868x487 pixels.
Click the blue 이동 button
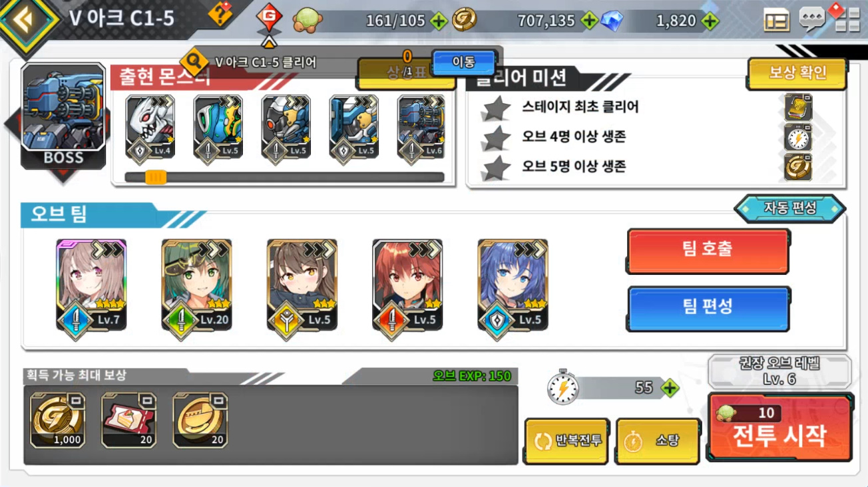pos(464,63)
